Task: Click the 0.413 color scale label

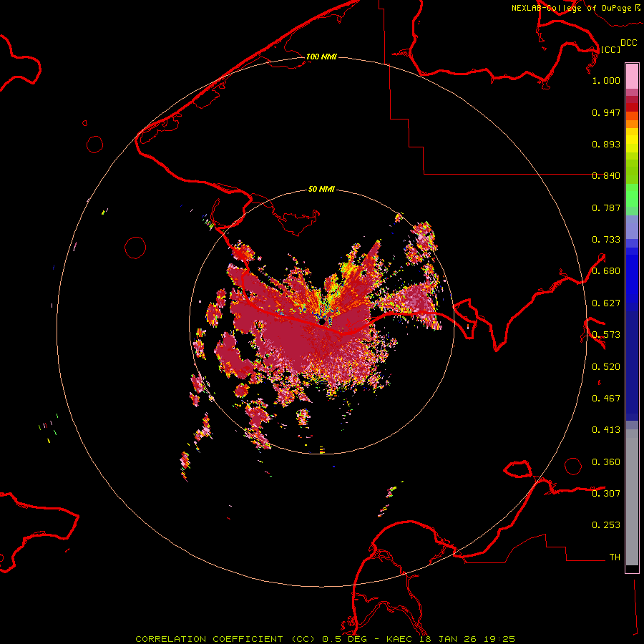Action: (x=606, y=430)
